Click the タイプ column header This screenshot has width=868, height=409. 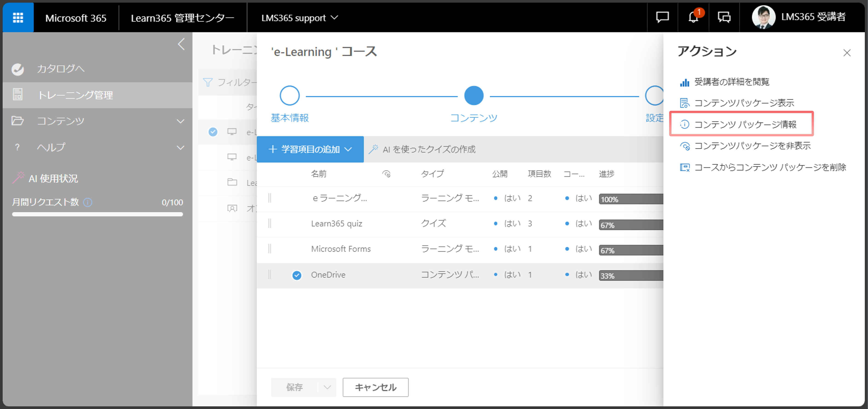point(432,174)
